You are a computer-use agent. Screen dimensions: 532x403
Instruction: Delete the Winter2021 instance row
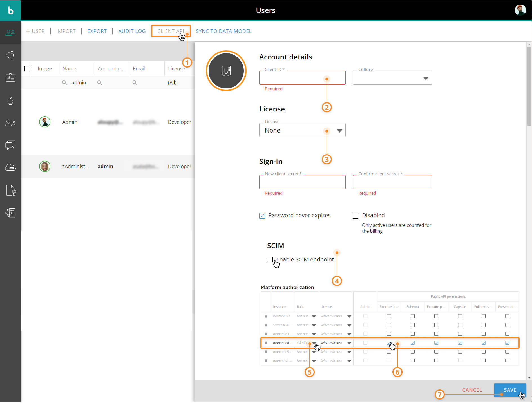(266, 316)
